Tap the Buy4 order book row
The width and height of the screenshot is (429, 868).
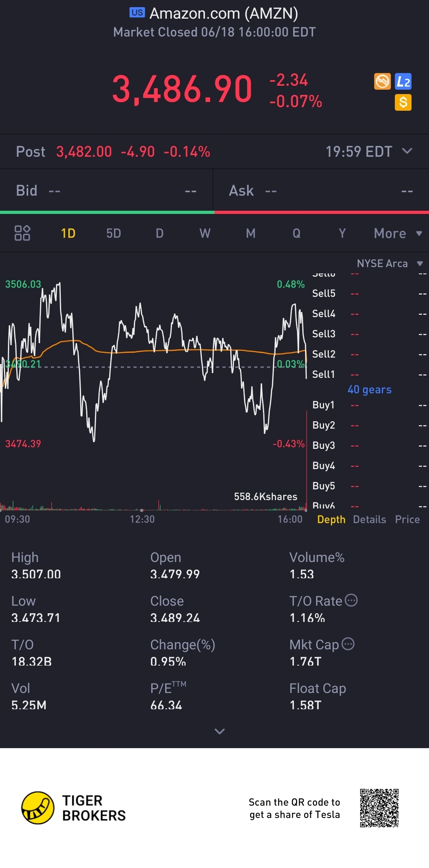[x=369, y=466]
